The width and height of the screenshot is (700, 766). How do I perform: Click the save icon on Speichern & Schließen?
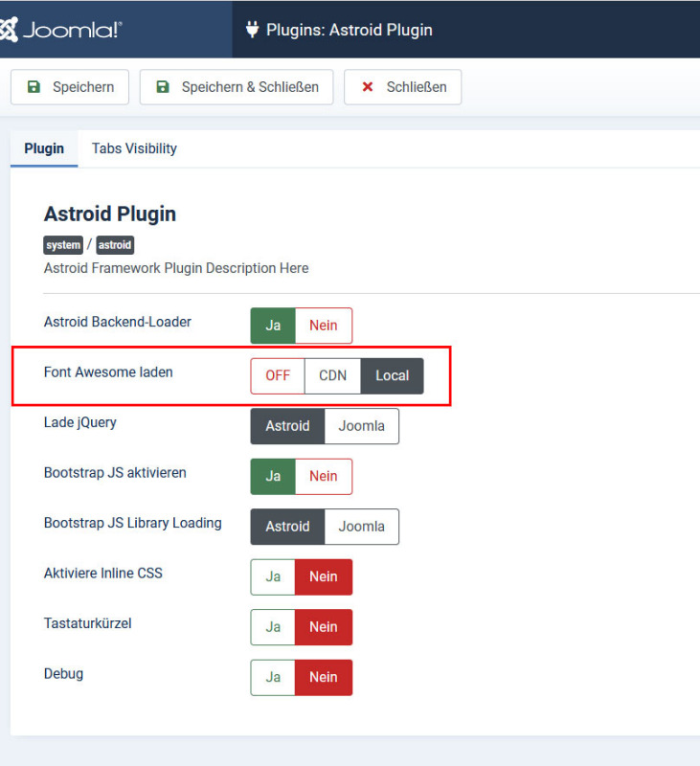point(163,87)
